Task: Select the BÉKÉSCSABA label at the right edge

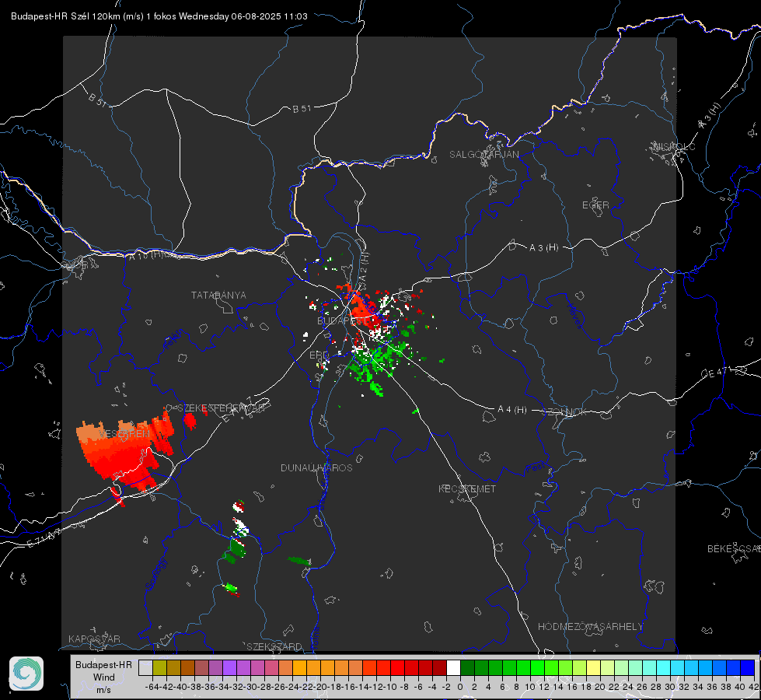Action: [734, 548]
